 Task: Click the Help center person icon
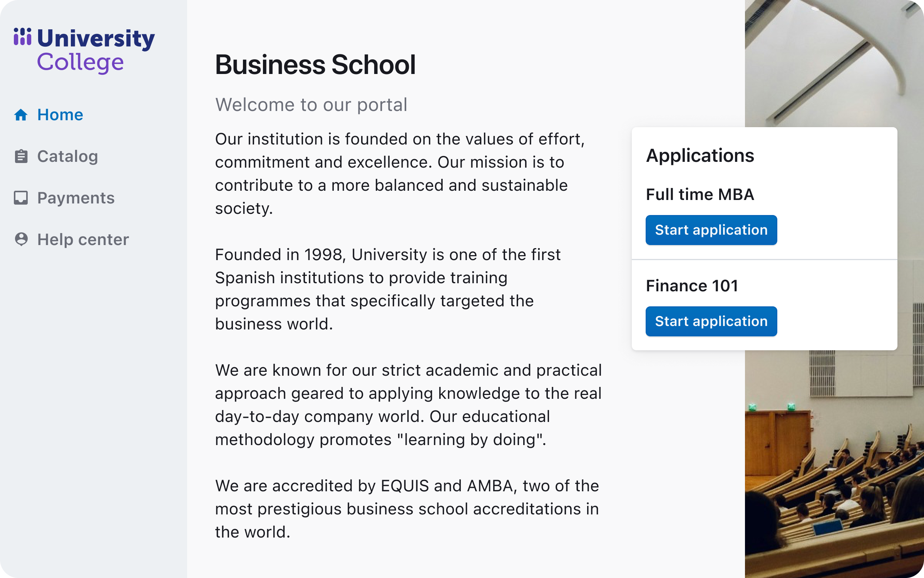(x=21, y=239)
